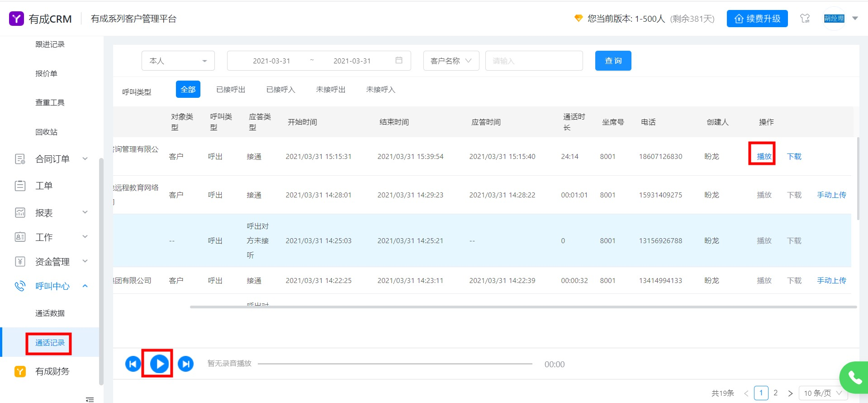Click the 呼叫中心 phone icon
The image size is (868, 403).
click(x=20, y=286)
